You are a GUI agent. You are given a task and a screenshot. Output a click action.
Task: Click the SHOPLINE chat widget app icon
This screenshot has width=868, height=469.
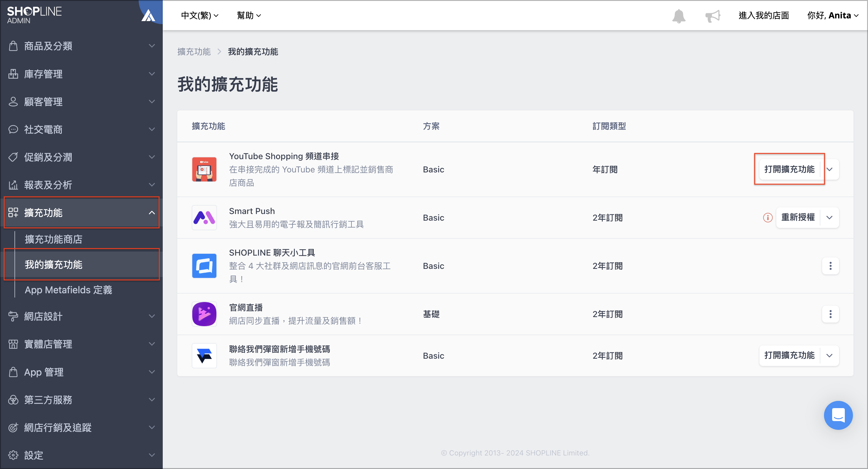pyautogui.click(x=204, y=266)
